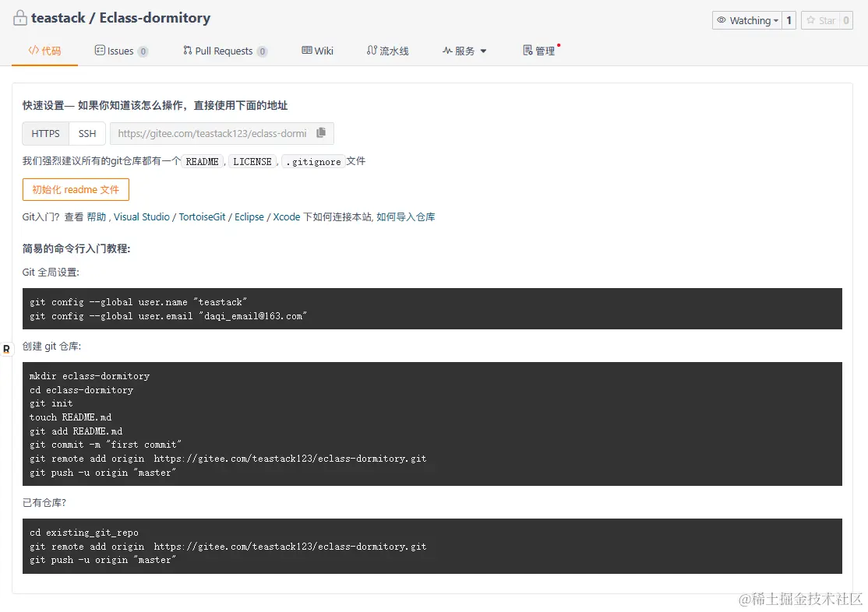This screenshot has width=868, height=612.
Task: Click the teastack owner name in title
Action: click(x=58, y=18)
